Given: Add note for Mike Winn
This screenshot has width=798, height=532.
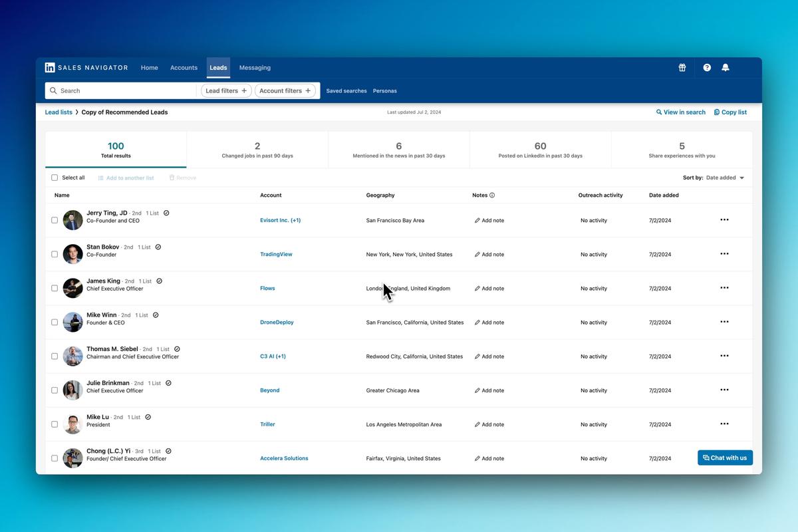Looking at the screenshot, I should pos(489,323).
